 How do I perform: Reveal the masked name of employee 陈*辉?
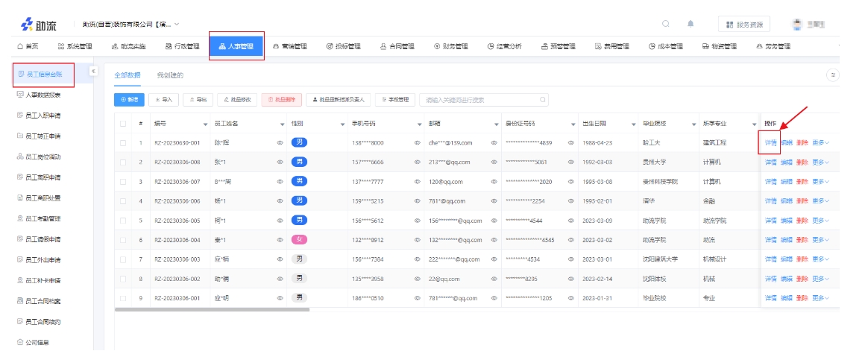point(280,142)
